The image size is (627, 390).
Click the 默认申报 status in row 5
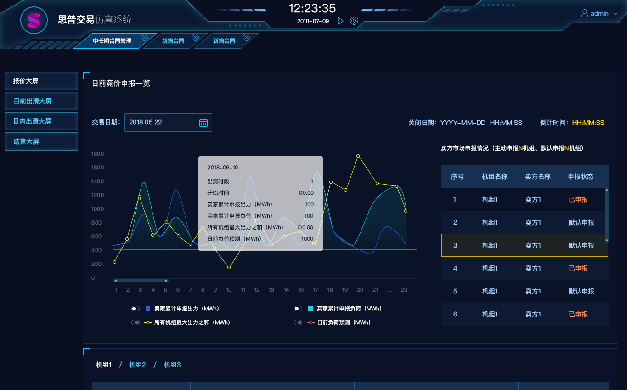pos(581,291)
